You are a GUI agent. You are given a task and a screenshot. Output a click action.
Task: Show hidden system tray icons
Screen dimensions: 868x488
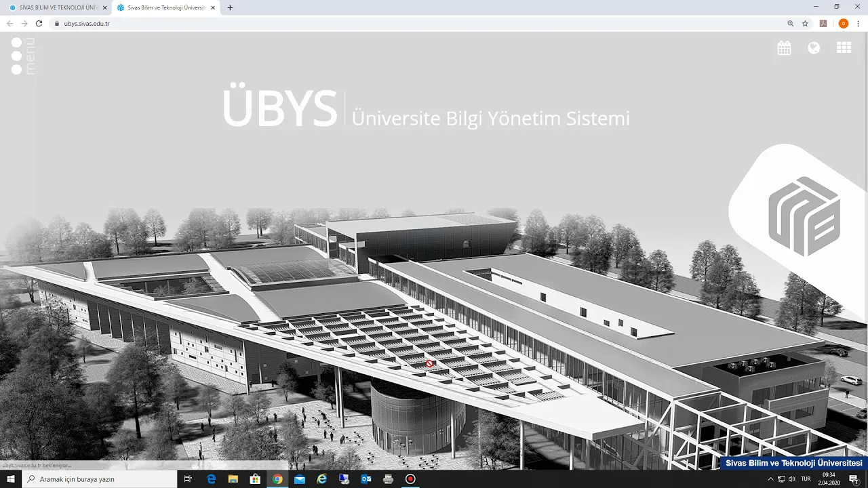(x=770, y=479)
